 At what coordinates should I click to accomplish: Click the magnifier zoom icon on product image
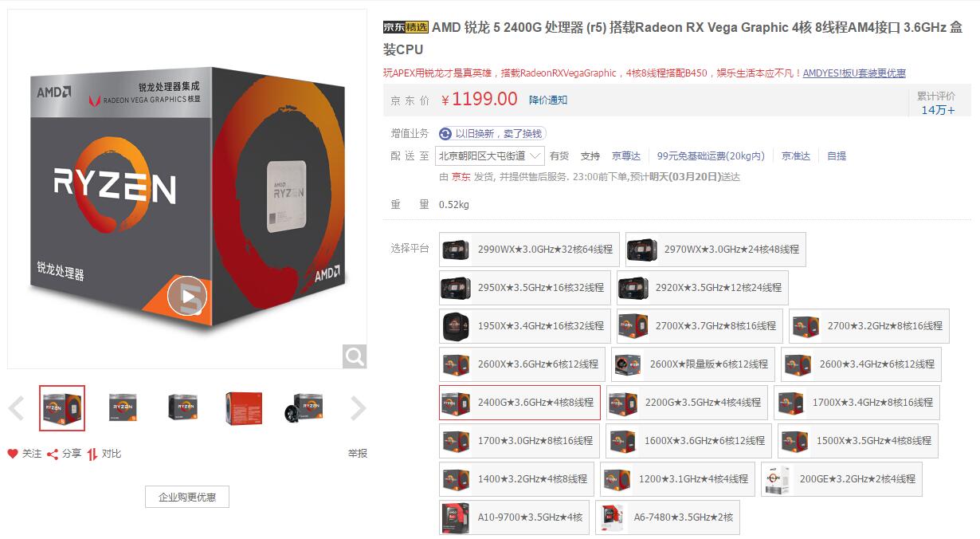[x=355, y=356]
